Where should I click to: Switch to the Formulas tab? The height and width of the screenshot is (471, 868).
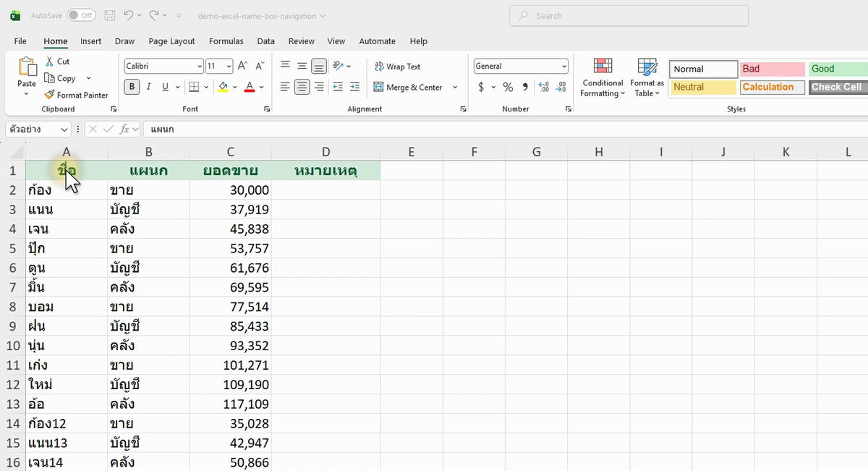[x=226, y=41]
